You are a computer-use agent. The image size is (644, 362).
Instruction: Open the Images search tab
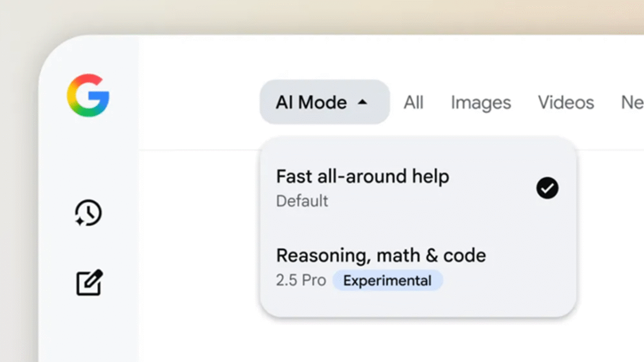pos(480,102)
